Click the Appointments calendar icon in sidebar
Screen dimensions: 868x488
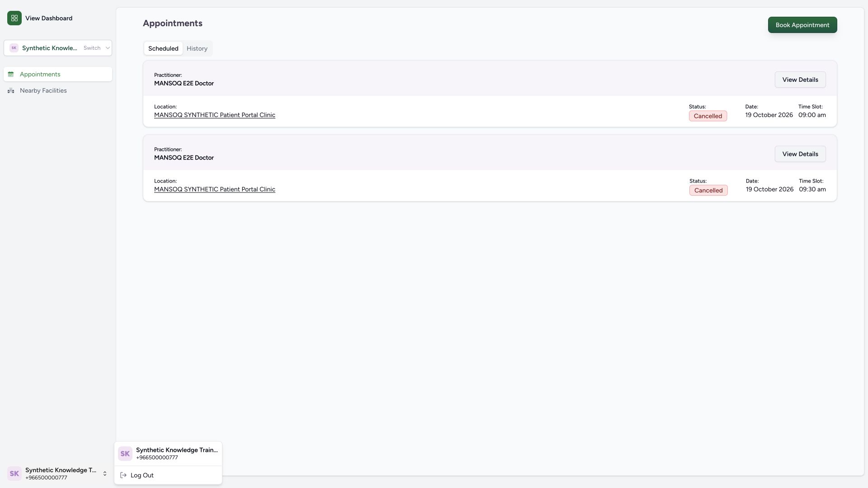(x=11, y=74)
